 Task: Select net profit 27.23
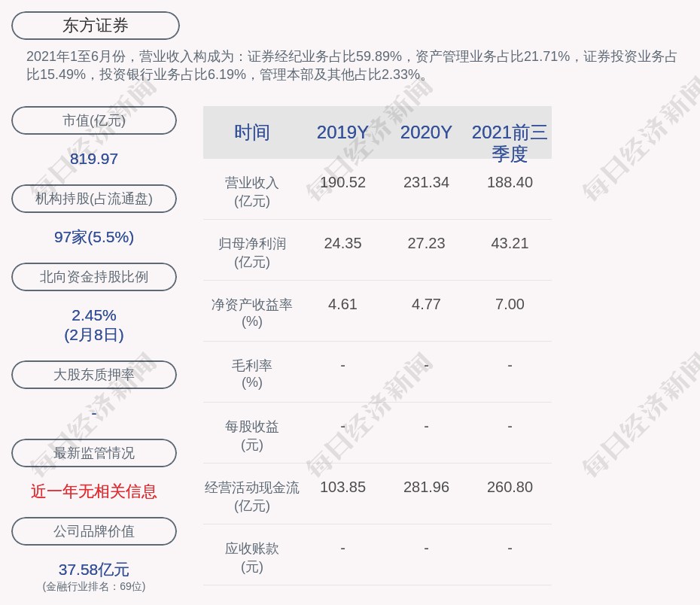426,243
